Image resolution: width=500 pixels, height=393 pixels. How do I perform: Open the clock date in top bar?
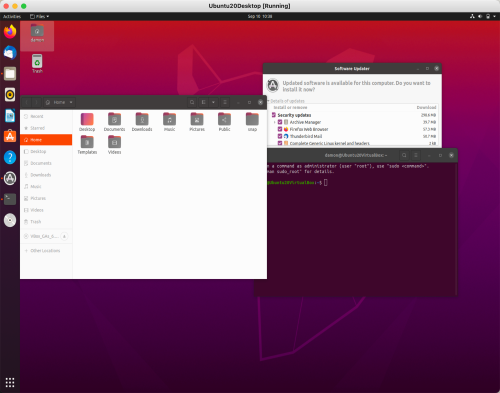tap(260, 16)
